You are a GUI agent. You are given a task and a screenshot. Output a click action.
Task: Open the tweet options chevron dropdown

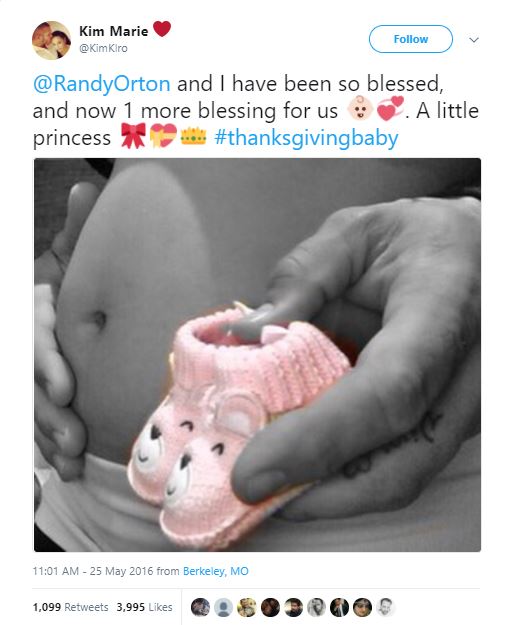click(474, 40)
